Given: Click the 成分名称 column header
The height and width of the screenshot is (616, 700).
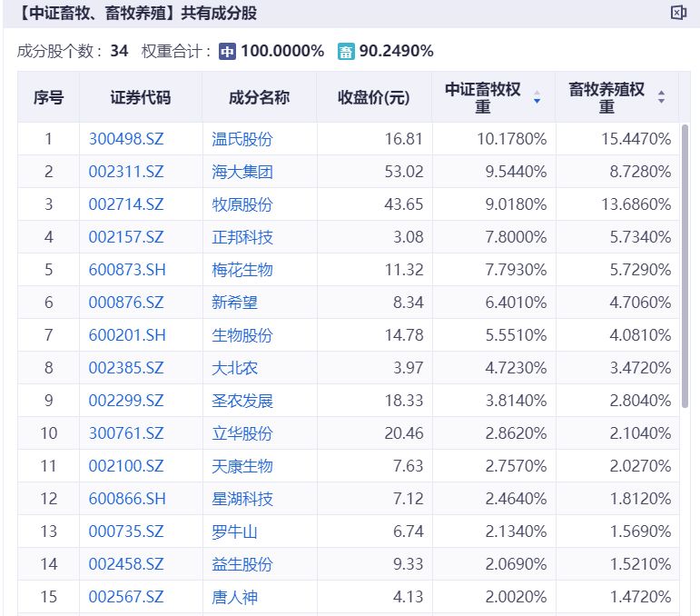Looking at the screenshot, I should coord(259,97).
